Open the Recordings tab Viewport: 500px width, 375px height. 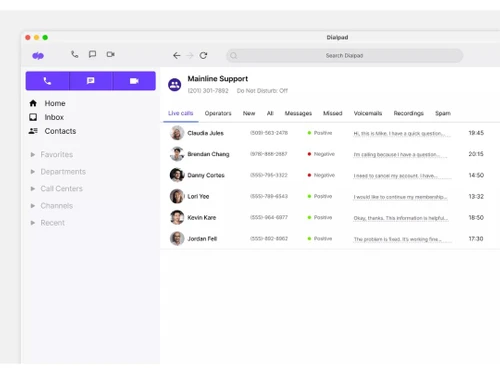coord(409,113)
